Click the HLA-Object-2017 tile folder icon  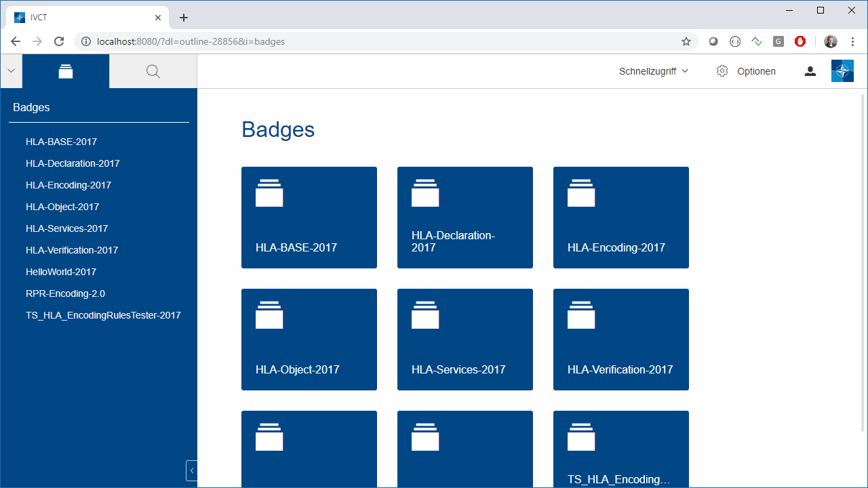click(x=269, y=315)
